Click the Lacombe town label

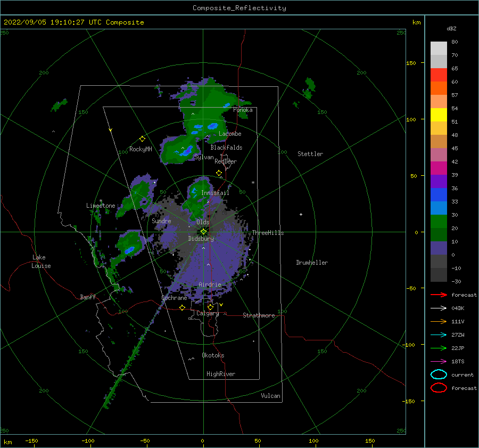click(x=230, y=134)
